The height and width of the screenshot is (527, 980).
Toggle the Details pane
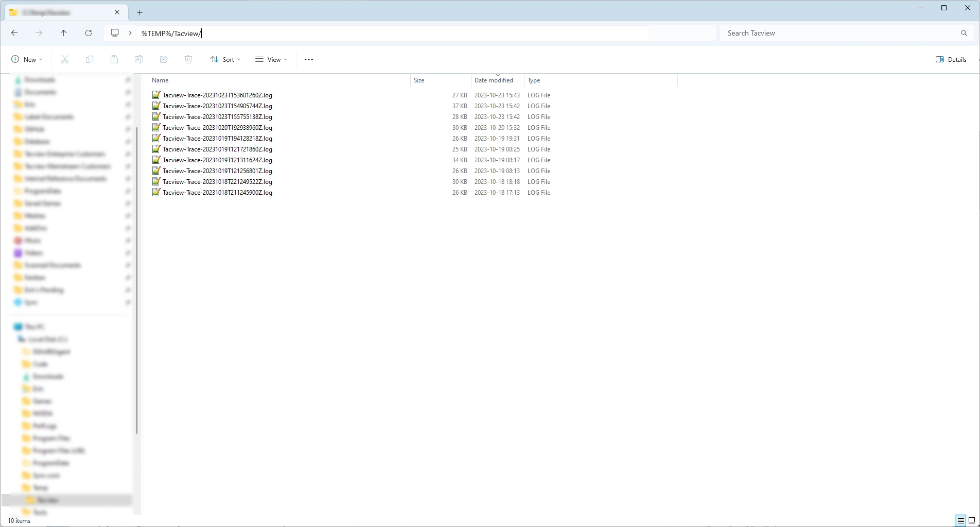(951, 59)
